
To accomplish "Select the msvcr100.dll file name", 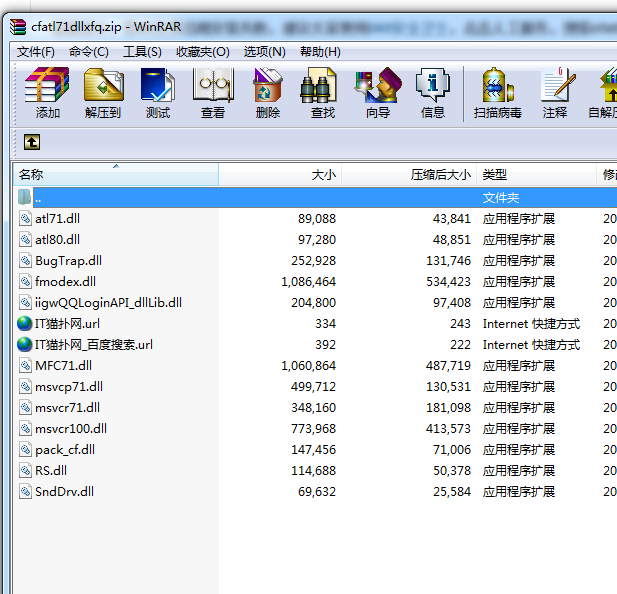I will point(71,428).
